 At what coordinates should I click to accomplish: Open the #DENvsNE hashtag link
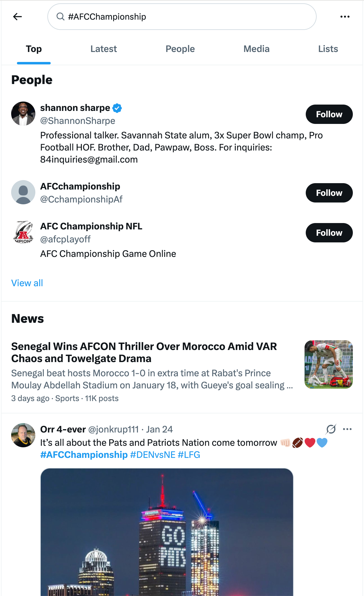tap(153, 455)
